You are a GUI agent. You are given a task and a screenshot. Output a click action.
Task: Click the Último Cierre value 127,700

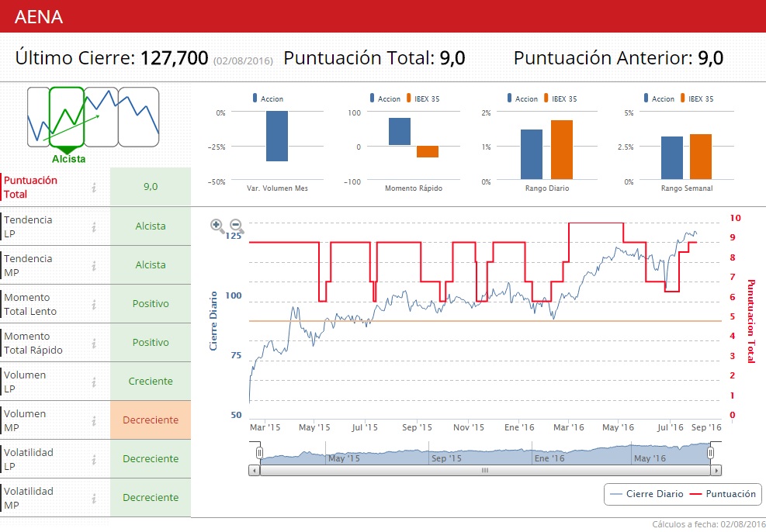pyautogui.click(x=175, y=58)
